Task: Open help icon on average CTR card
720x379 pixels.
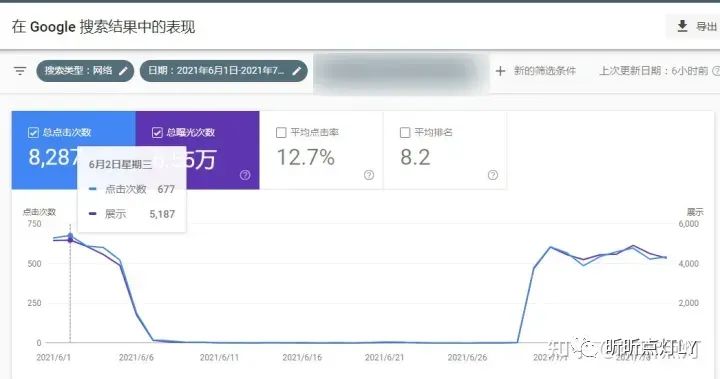Action: (369, 175)
